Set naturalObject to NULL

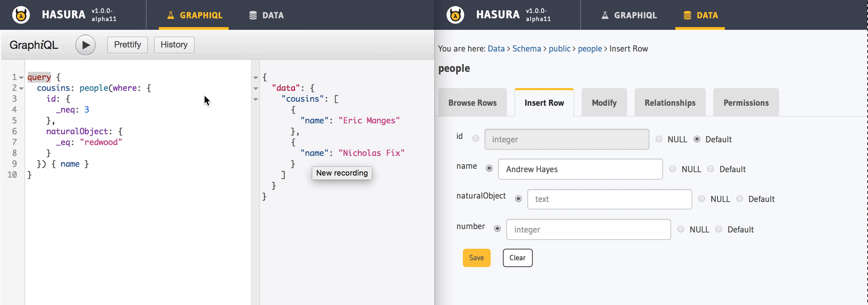coord(702,199)
